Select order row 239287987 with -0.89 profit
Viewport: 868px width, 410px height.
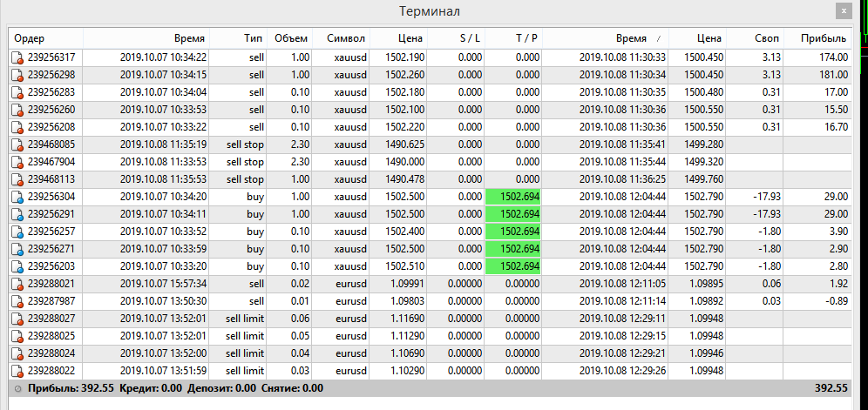431,301
